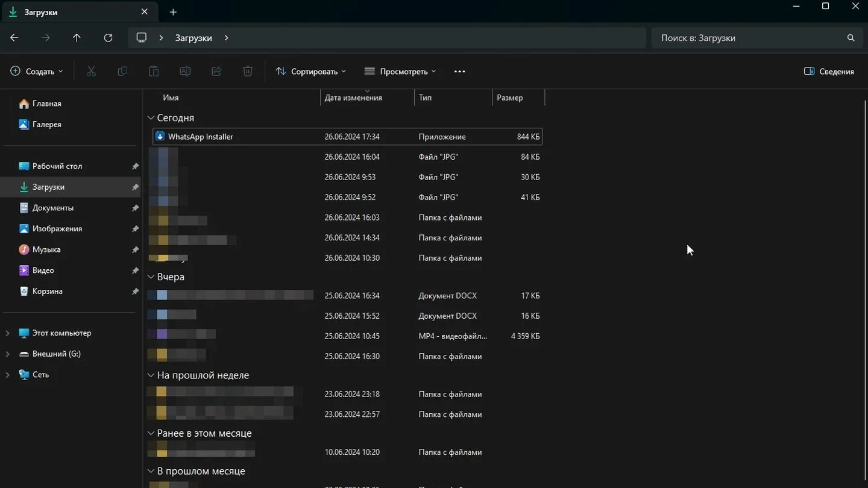Open Документы in the sidebar

[x=52, y=207]
